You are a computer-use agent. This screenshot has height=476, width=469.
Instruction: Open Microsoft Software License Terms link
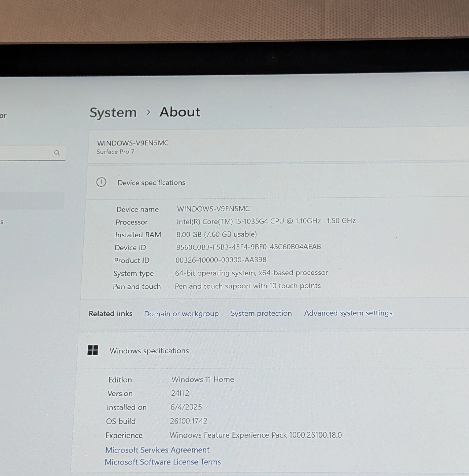click(163, 462)
